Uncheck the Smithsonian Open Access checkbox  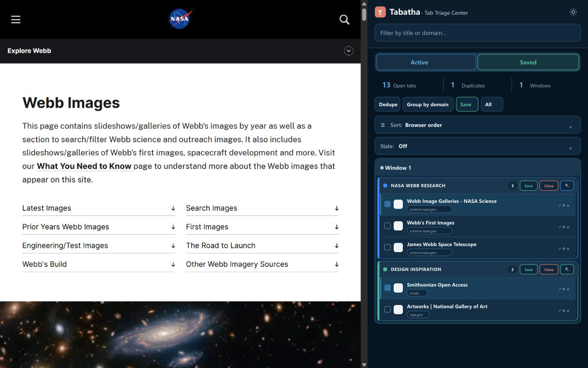387,288
